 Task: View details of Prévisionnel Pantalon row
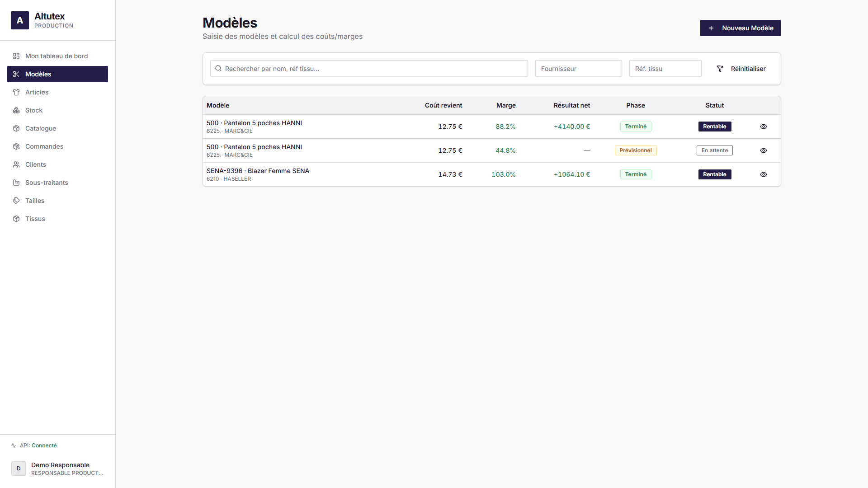764,150
